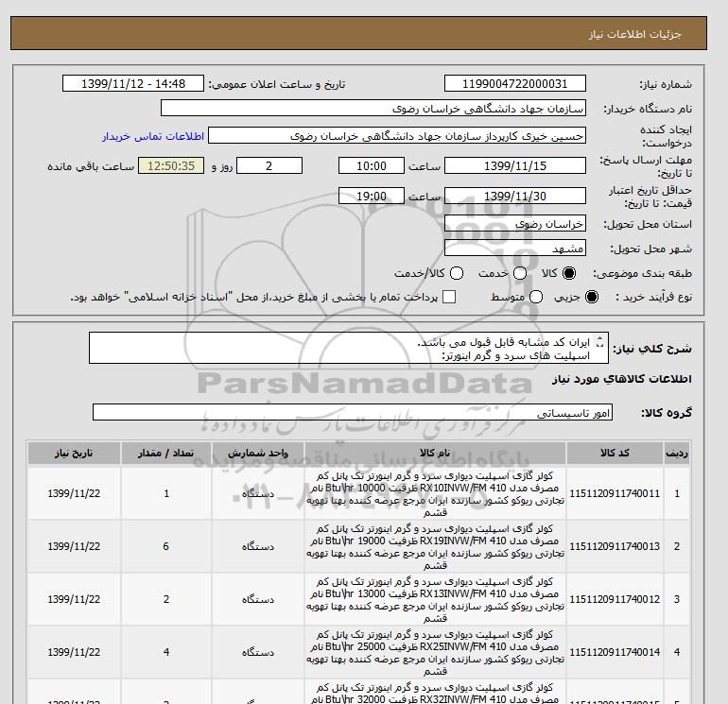The width and height of the screenshot is (728, 704).
Task: Click the delivery city field مشهد
Action: tap(515, 248)
